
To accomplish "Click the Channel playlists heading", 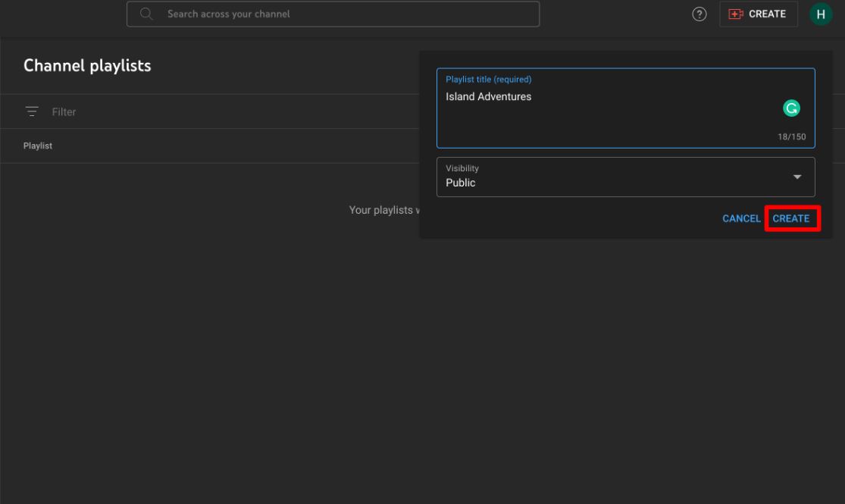I will pyautogui.click(x=87, y=66).
